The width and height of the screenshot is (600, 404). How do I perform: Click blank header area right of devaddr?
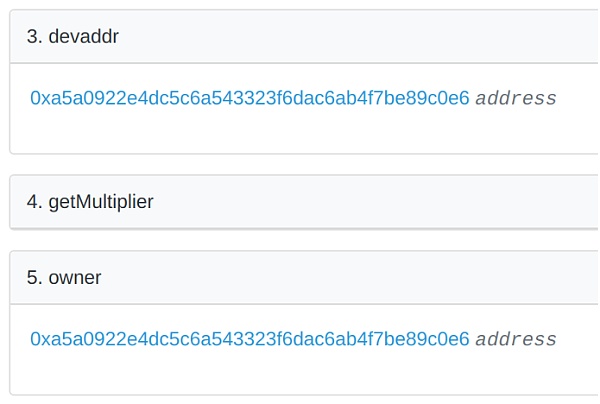400,37
